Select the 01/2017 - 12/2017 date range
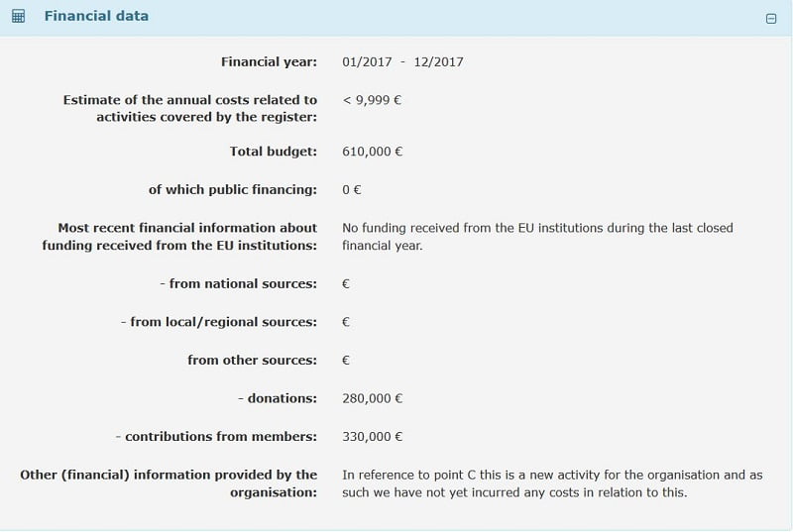 tap(402, 62)
